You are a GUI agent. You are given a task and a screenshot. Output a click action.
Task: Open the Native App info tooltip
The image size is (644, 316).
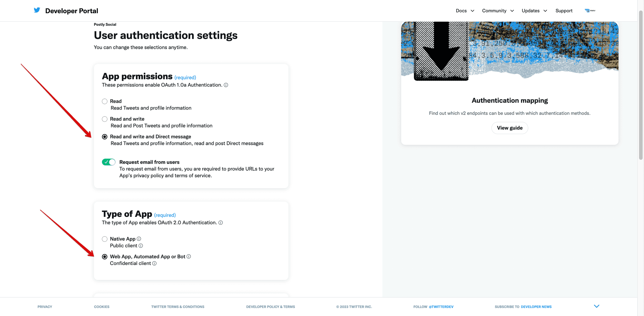click(139, 239)
